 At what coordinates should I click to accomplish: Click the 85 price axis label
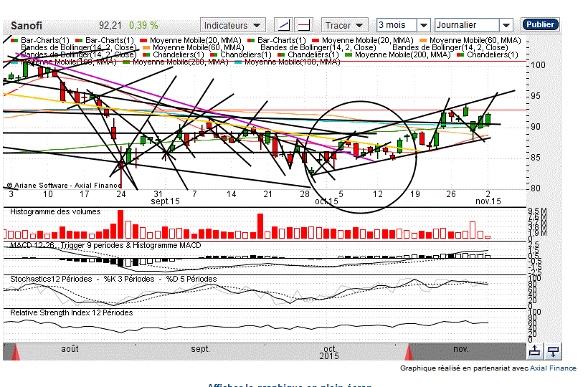[x=536, y=158]
